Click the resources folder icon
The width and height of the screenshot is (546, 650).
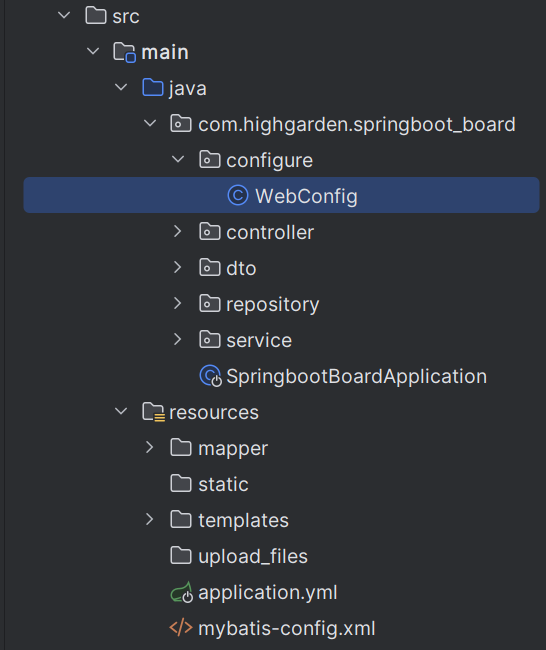(154, 412)
